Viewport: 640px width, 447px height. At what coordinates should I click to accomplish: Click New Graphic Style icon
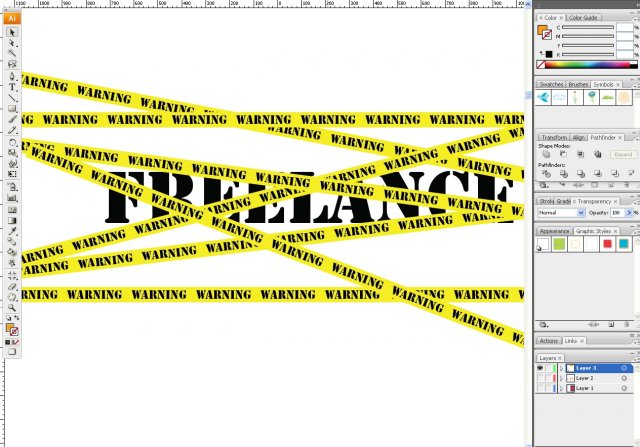pos(611,325)
